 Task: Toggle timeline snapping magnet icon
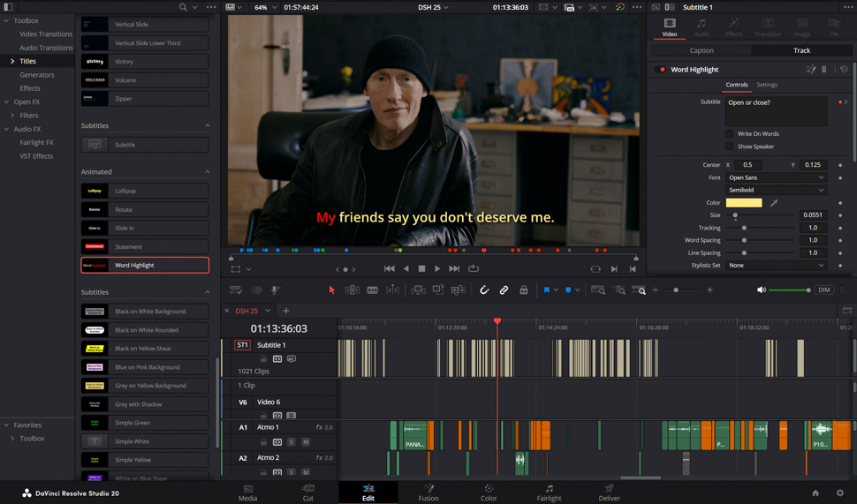pyautogui.click(x=484, y=290)
